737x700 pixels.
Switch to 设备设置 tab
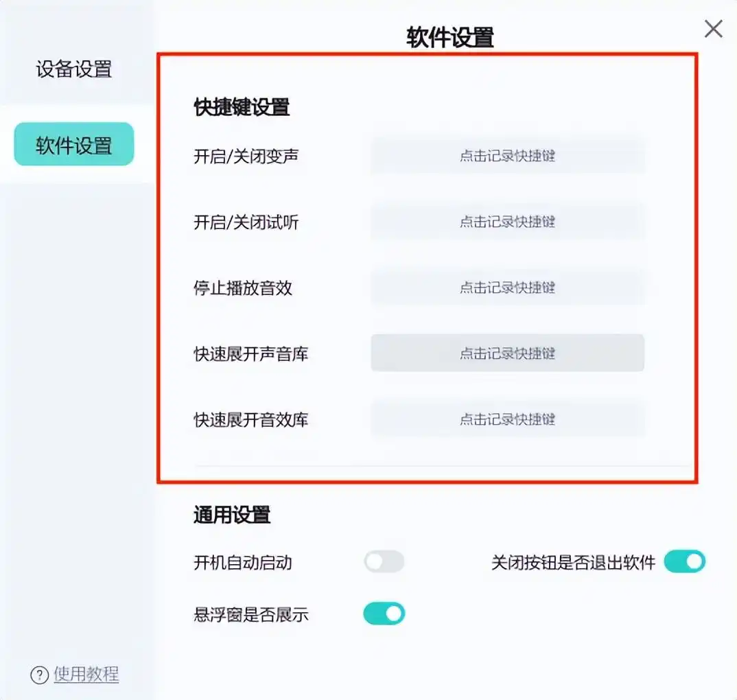(x=74, y=69)
